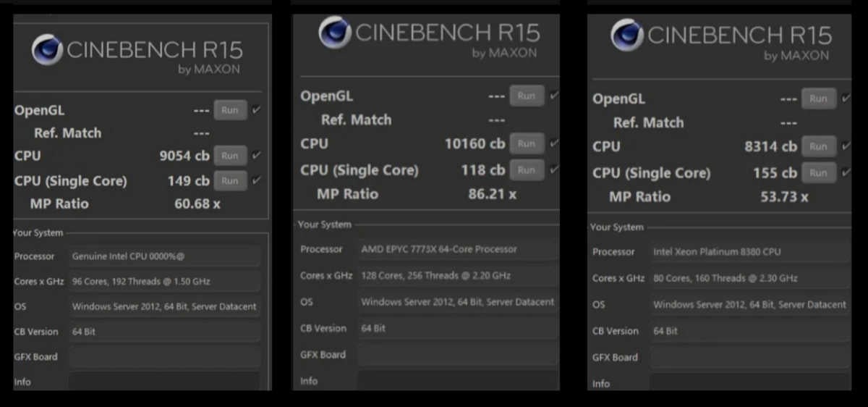Toggle CPU checkbox next to 10160 cb
This screenshot has width=868, height=407.
pos(554,143)
